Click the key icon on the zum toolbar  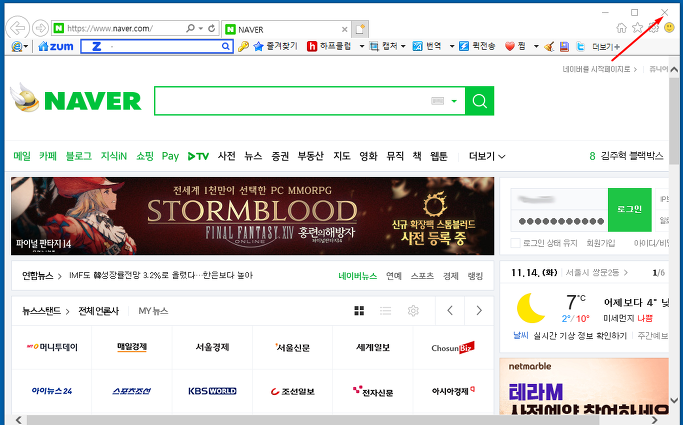[x=243, y=46]
